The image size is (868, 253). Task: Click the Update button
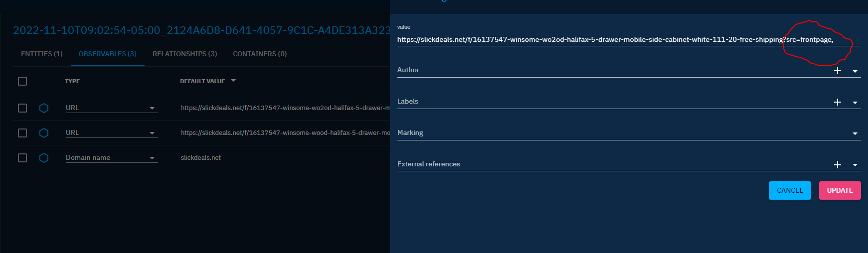(x=840, y=190)
